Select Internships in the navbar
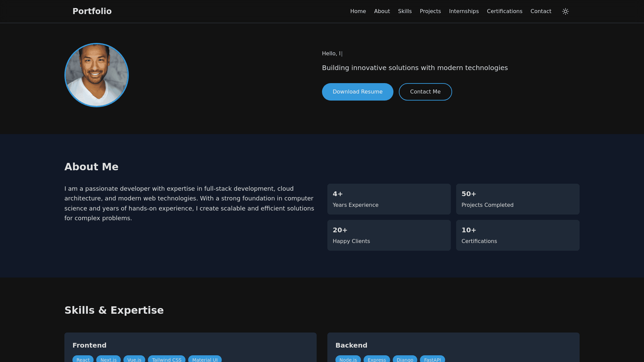Image resolution: width=644 pixels, height=362 pixels. (x=464, y=11)
